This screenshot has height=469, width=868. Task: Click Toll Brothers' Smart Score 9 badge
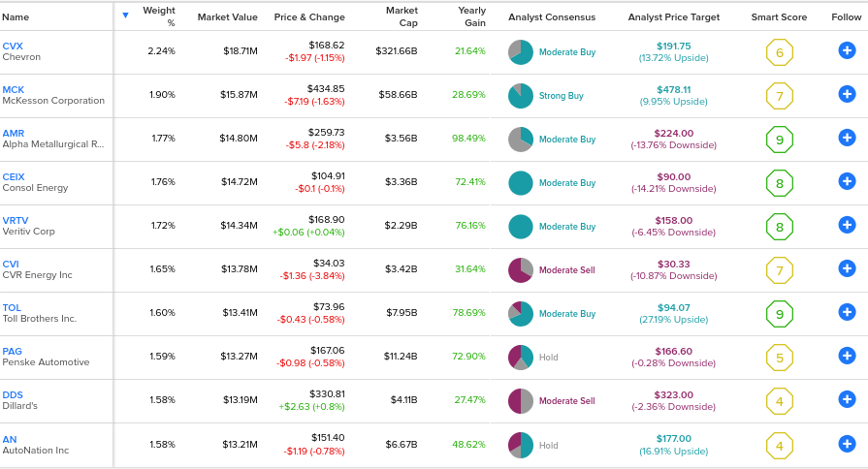click(780, 314)
